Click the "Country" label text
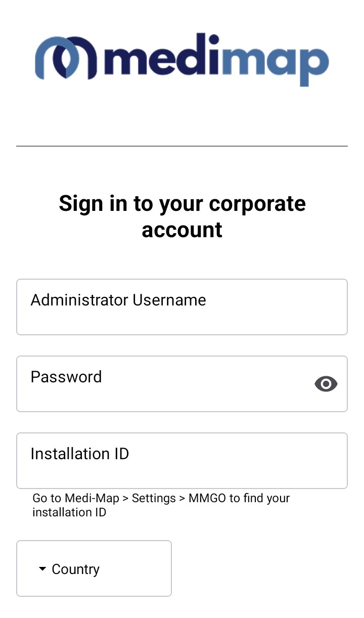The width and height of the screenshot is (364, 618). [x=76, y=569]
